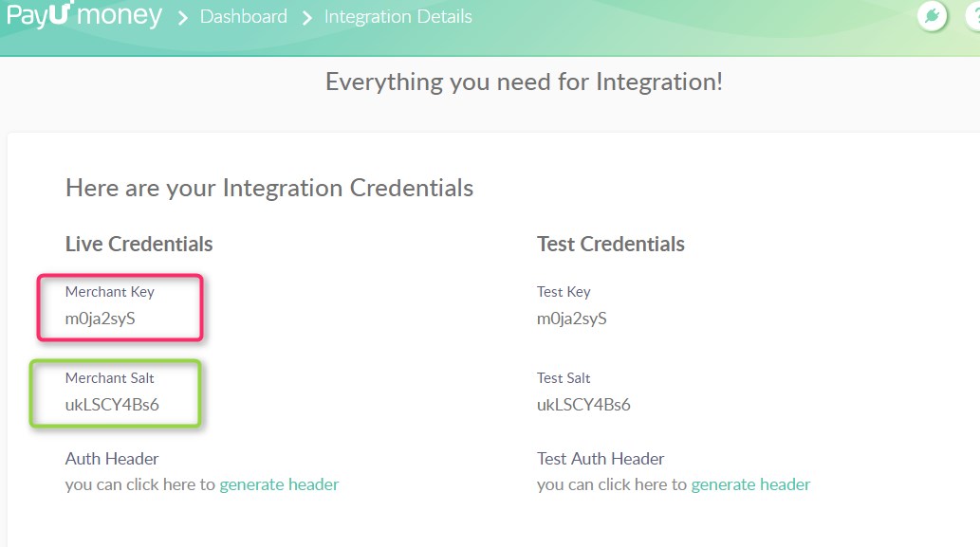Image resolution: width=980 pixels, height=547 pixels.
Task: Click the chevron before Integration Details breadcrumb
Action: (306, 18)
